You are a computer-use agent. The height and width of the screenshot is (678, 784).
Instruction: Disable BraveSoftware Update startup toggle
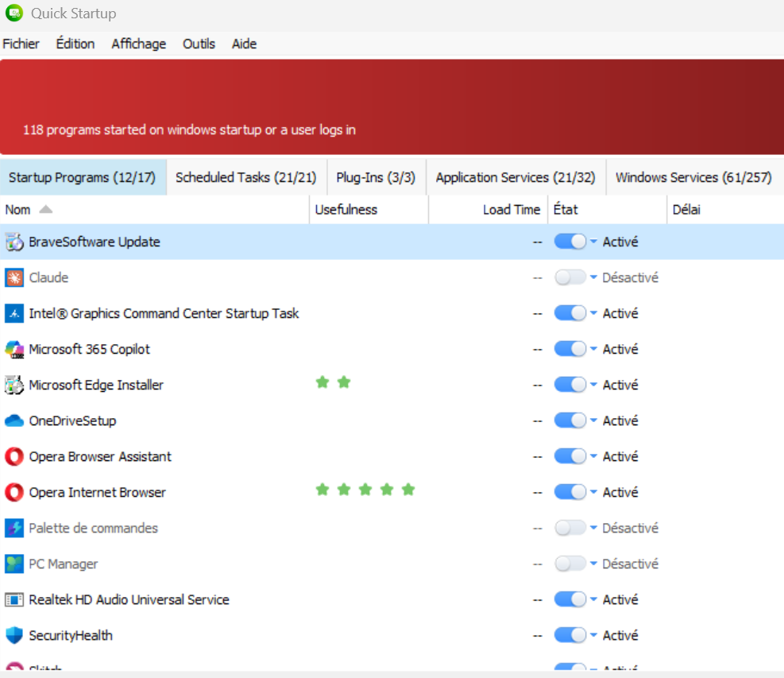[x=570, y=242]
